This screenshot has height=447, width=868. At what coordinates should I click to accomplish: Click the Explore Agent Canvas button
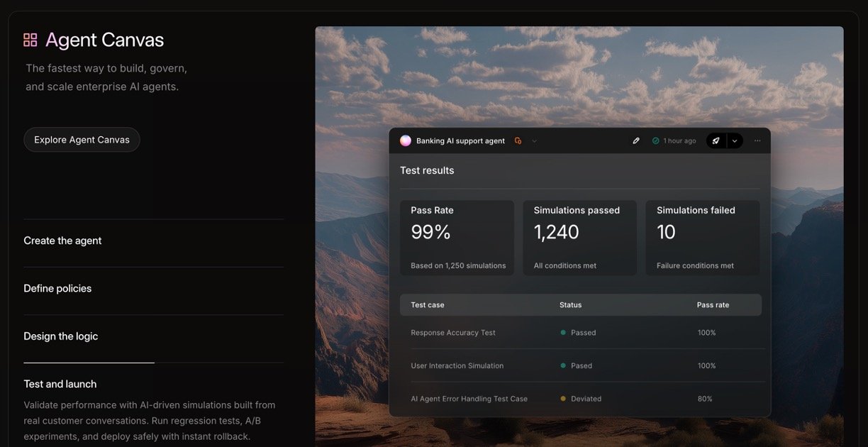[x=82, y=140]
